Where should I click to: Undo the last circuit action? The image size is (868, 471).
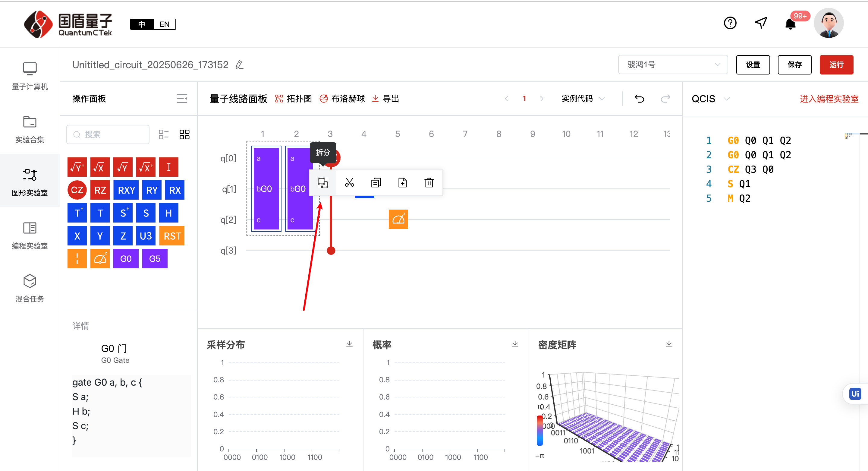pyautogui.click(x=639, y=99)
